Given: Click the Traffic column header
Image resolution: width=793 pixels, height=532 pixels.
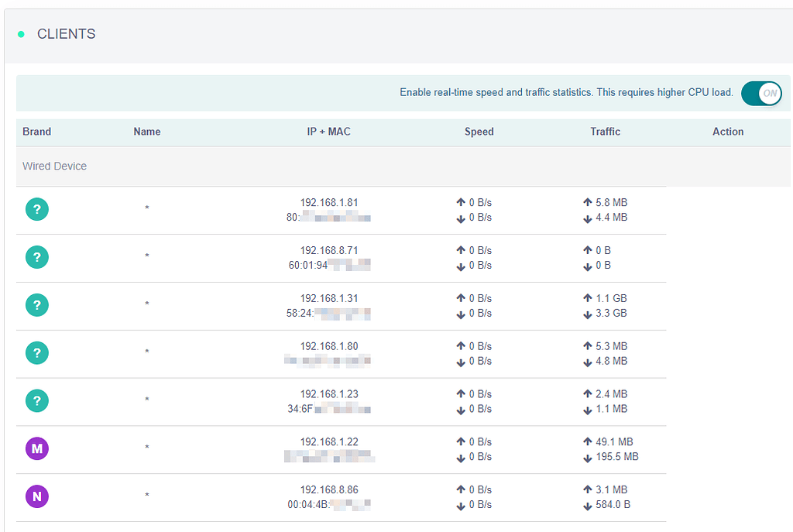Looking at the screenshot, I should [x=605, y=132].
